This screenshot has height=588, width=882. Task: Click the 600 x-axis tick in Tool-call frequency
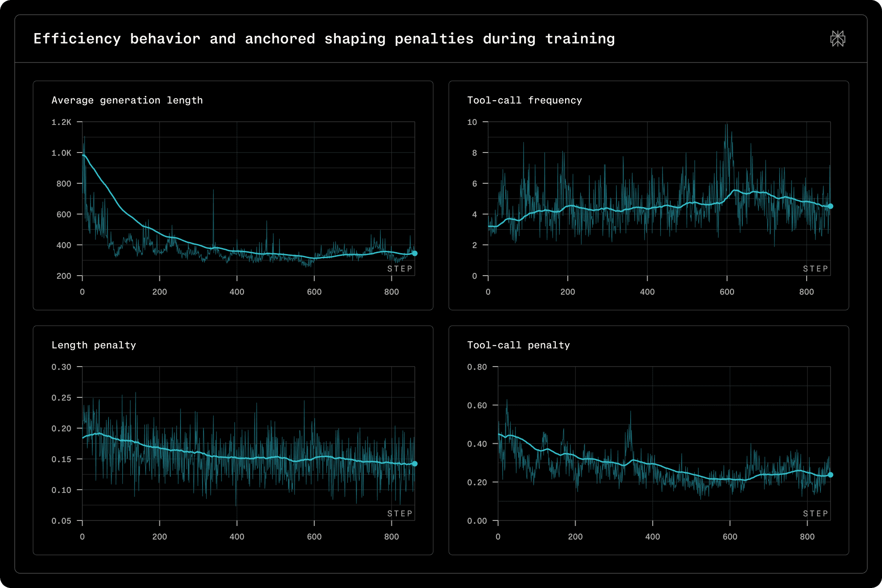point(727,292)
